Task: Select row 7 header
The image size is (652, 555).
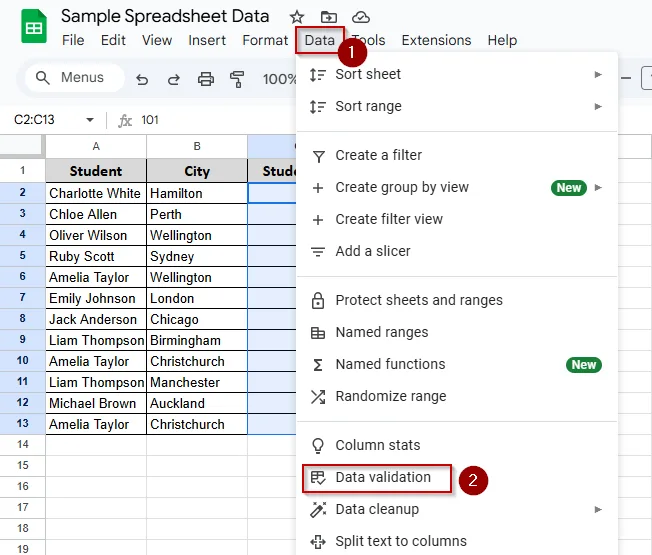Action: (22, 298)
